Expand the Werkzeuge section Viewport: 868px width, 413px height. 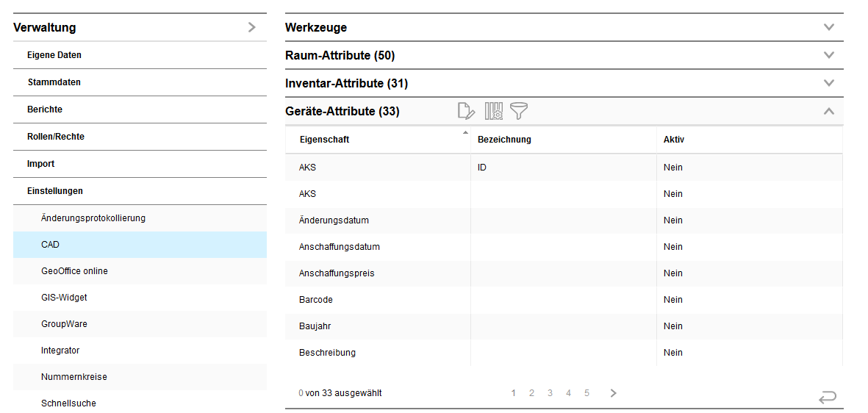coord(829,28)
